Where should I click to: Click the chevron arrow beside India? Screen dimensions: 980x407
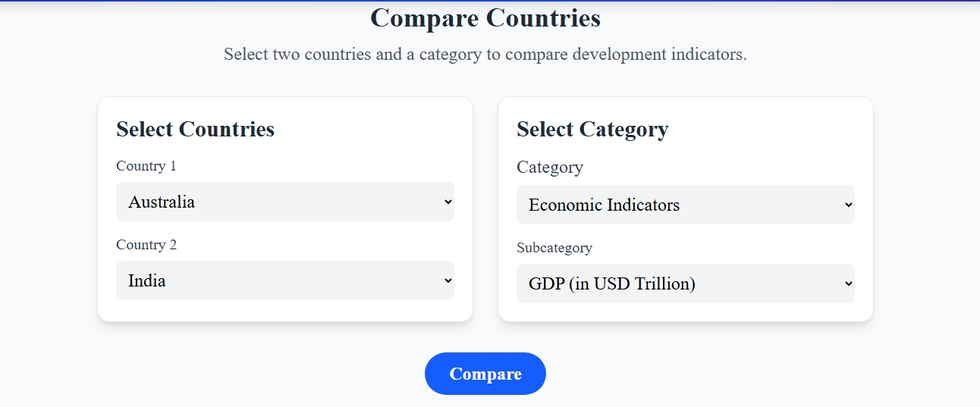[448, 280]
